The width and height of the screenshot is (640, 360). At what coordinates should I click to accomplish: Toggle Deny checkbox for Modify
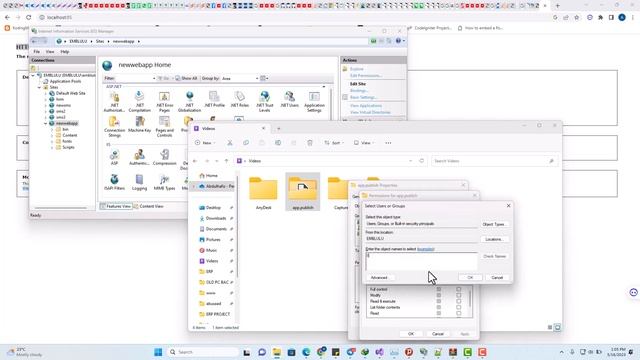[x=458, y=295]
